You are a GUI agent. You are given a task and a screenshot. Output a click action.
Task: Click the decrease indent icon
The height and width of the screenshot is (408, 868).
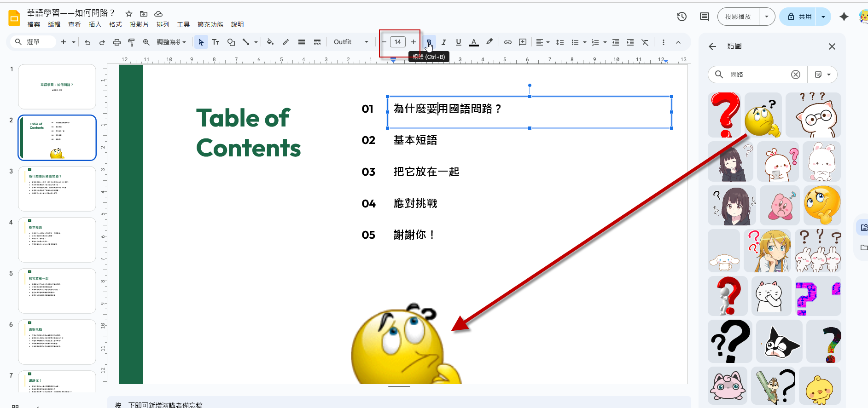click(616, 42)
